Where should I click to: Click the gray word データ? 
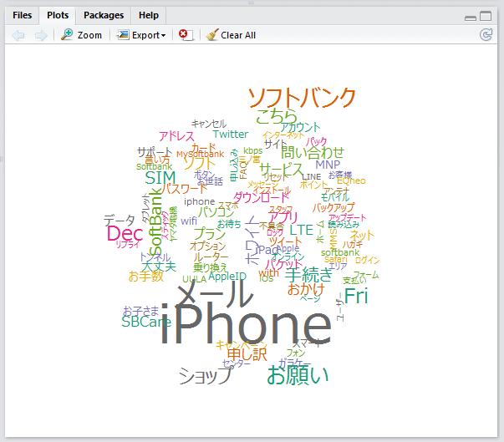point(119,221)
